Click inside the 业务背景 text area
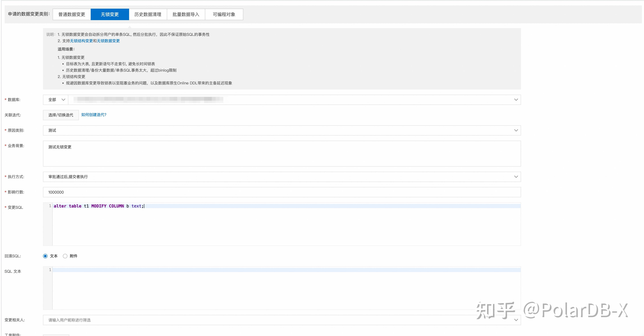Viewport: 644px width, 336px height. pyautogui.click(x=282, y=154)
